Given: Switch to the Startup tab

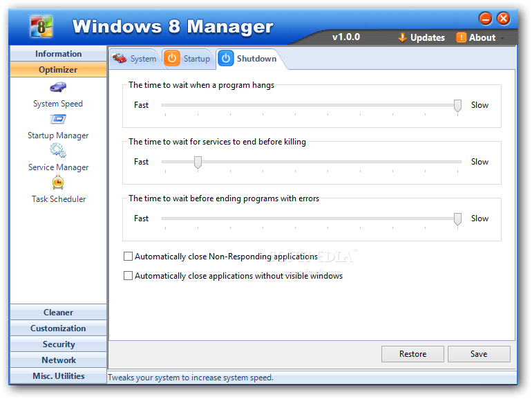Looking at the screenshot, I should (189, 59).
